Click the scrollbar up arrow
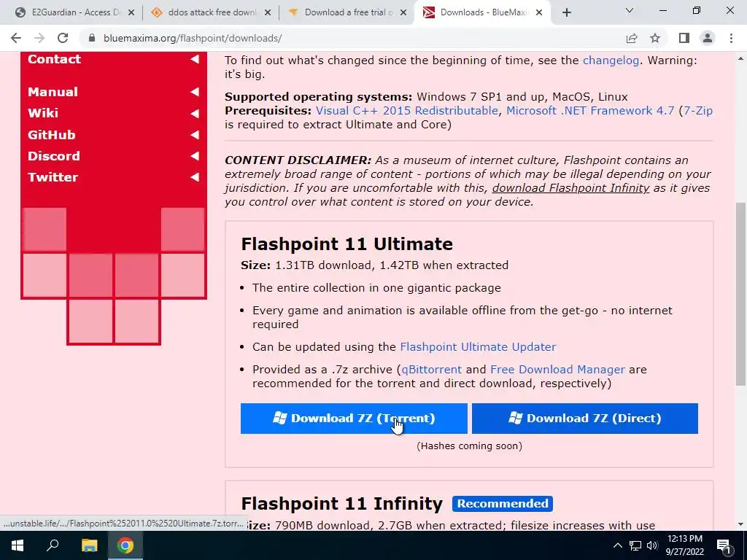This screenshot has width=747, height=560. pyautogui.click(x=740, y=59)
